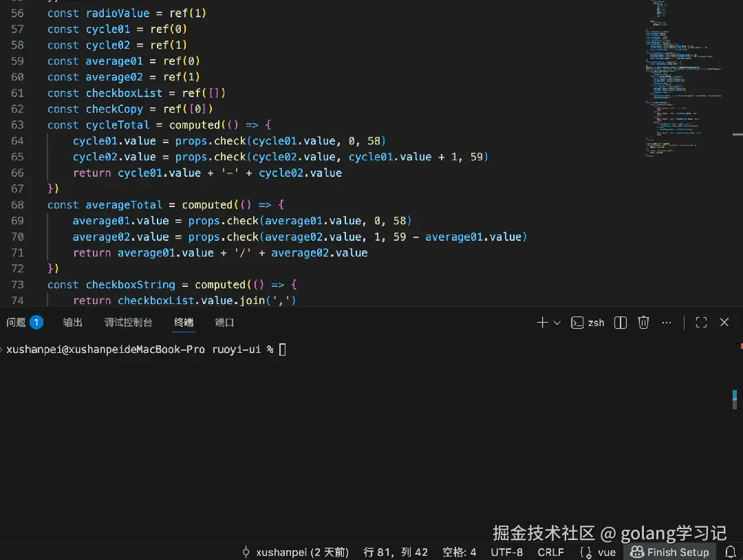Click 'join' method on line 74
This screenshot has width=743, height=560.
252,301
